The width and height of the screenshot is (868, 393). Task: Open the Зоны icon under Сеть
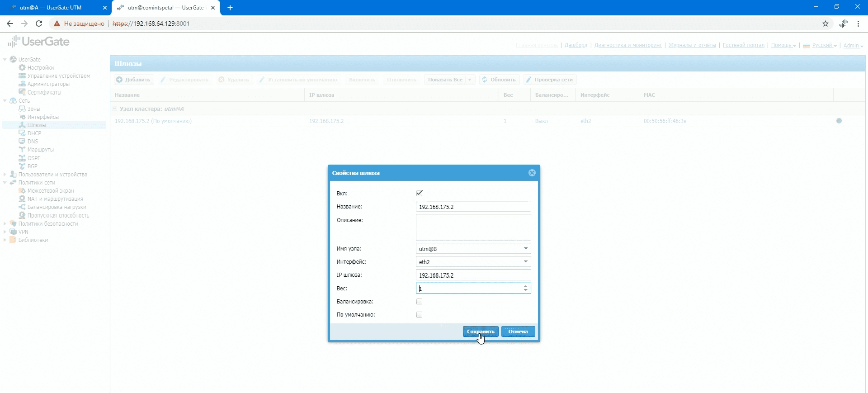tap(22, 109)
